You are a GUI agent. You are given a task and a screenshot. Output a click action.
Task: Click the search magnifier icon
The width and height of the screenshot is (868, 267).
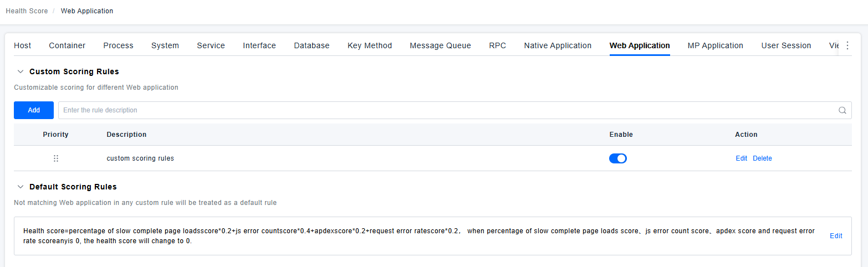point(842,110)
